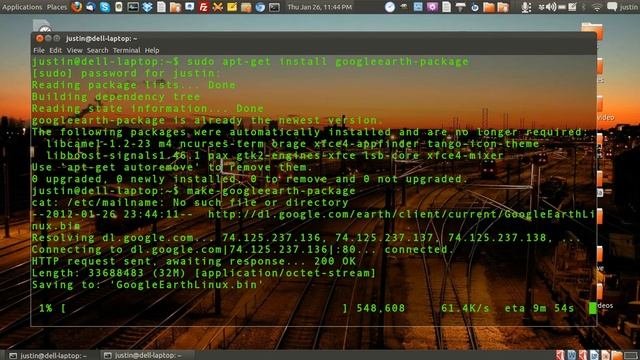Open the Bluetooth indicator
This screenshot has width=640, height=360.
pyautogui.click(x=584, y=7)
